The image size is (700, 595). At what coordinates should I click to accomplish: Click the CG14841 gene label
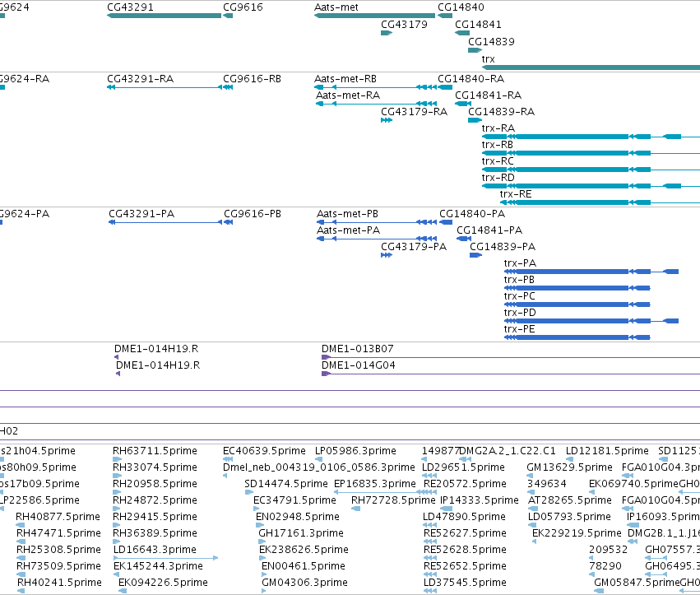point(478,24)
